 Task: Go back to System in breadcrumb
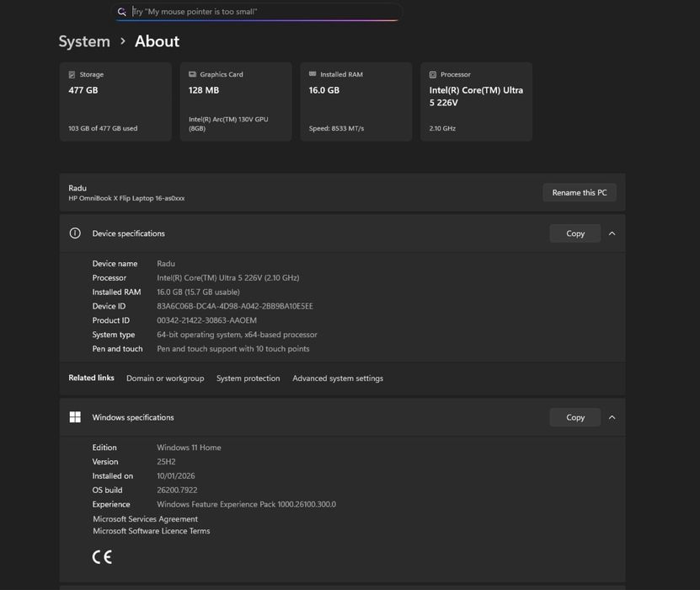[84, 41]
